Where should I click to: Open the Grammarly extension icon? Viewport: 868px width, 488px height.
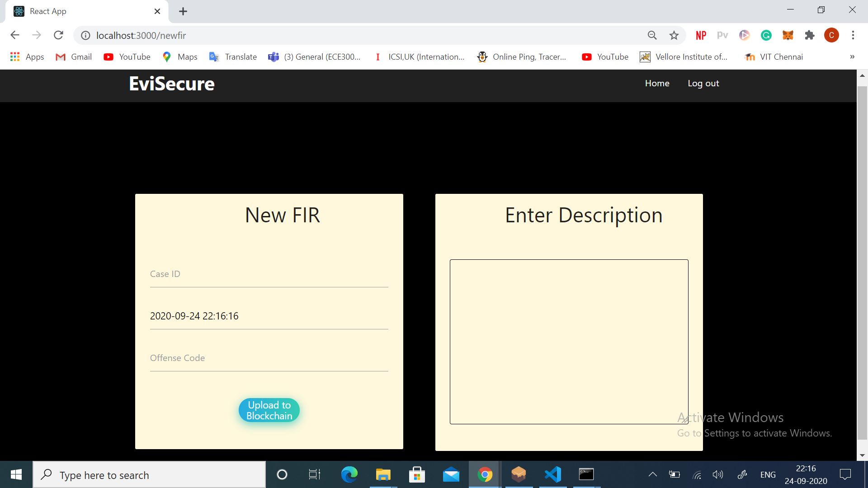point(766,35)
